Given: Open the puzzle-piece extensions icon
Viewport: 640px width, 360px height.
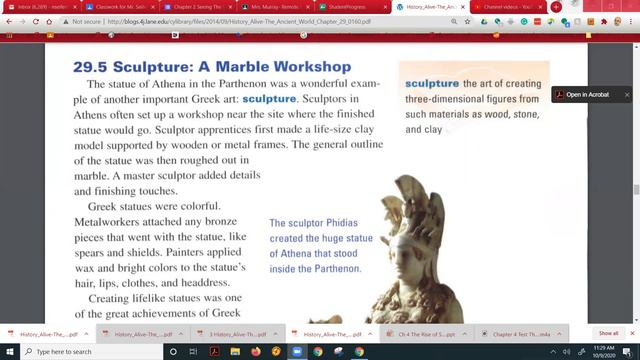Looking at the screenshot, I should pos(604,22).
